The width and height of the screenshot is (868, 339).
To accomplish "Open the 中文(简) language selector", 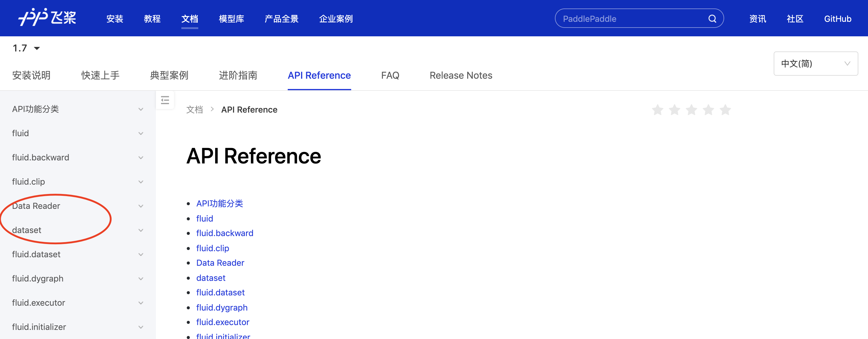I will (x=815, y=64).
